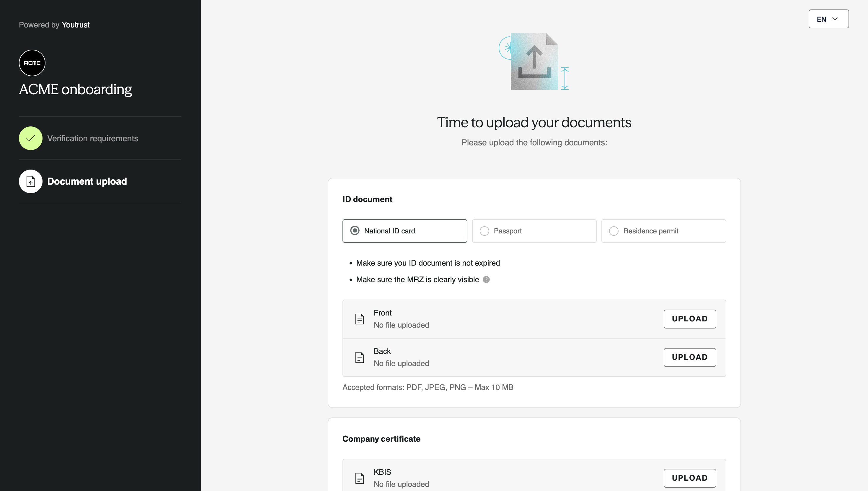Click the Front document file icon
868x491 pixels.
(x=360, y=319)
